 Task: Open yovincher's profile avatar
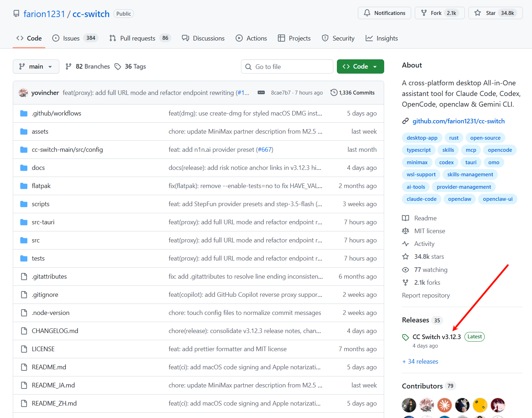click(x=23, y=93)
